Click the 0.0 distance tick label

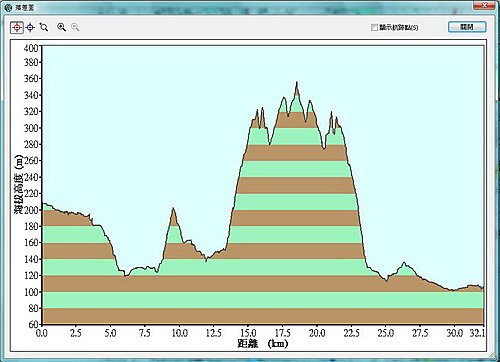[42, 333]
